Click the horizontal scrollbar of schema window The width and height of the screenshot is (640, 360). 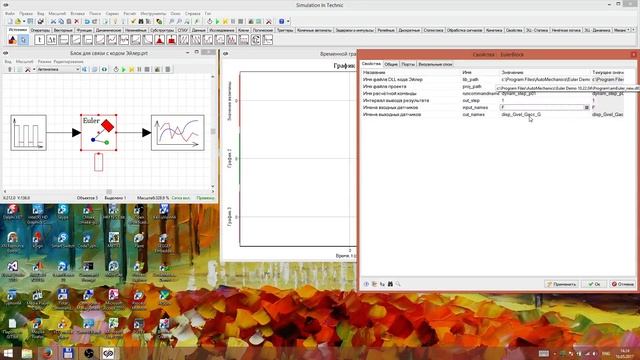pyautogui.click(x=109, y=191)
